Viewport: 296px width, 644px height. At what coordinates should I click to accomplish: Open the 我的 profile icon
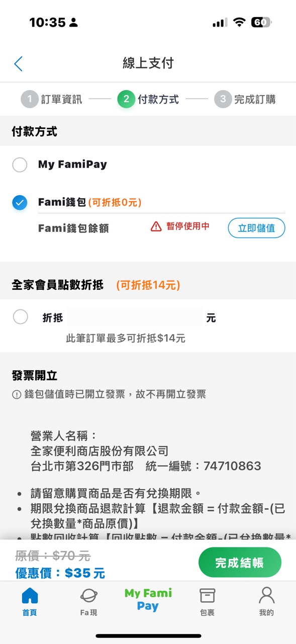tap(266, 595)
